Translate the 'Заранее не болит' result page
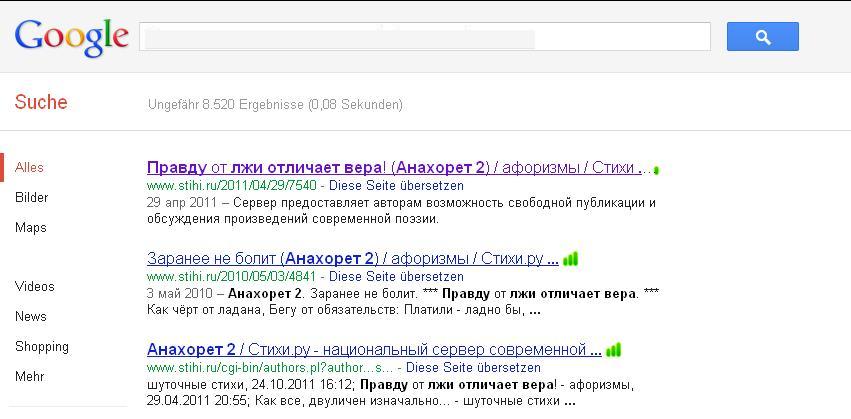Screen dimensions: 851x419 pos(397,276)
